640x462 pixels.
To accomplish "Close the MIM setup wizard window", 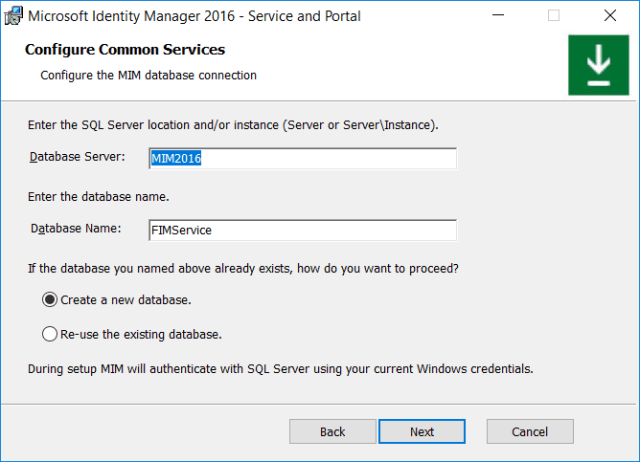I will (x=610, y=15).
